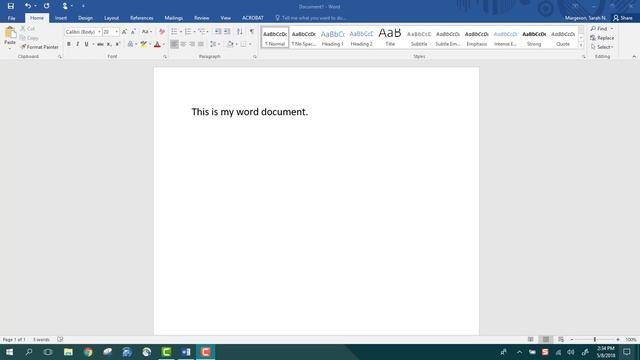This screenshot has width=640, height=360.
Task: Adjust the zoom slider in status bar
Action: [595, 340]
